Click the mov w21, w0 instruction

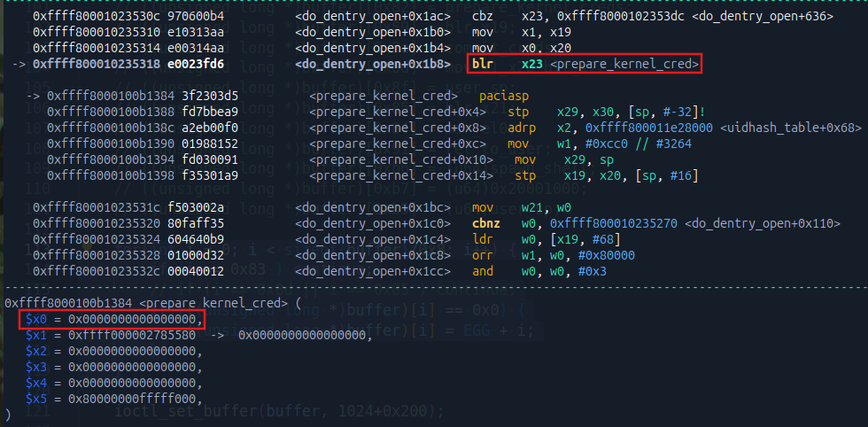tap(515, 207)
